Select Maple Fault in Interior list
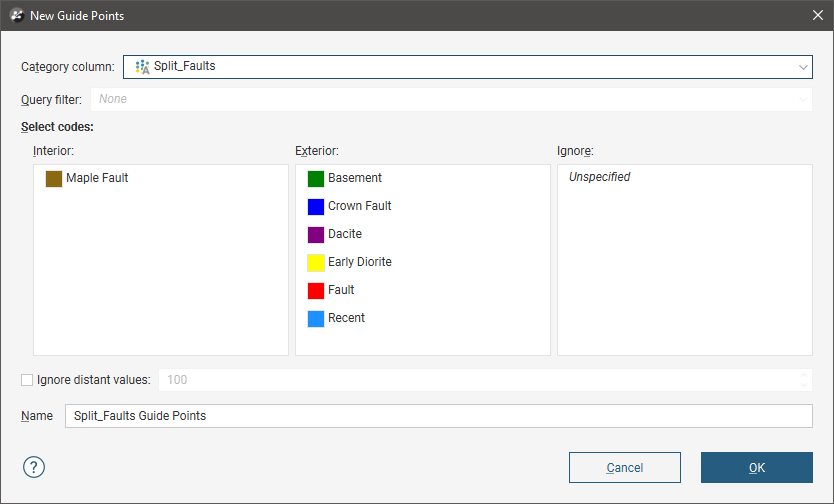This screenshot has width=834, height=504. [x=97, y=178]
